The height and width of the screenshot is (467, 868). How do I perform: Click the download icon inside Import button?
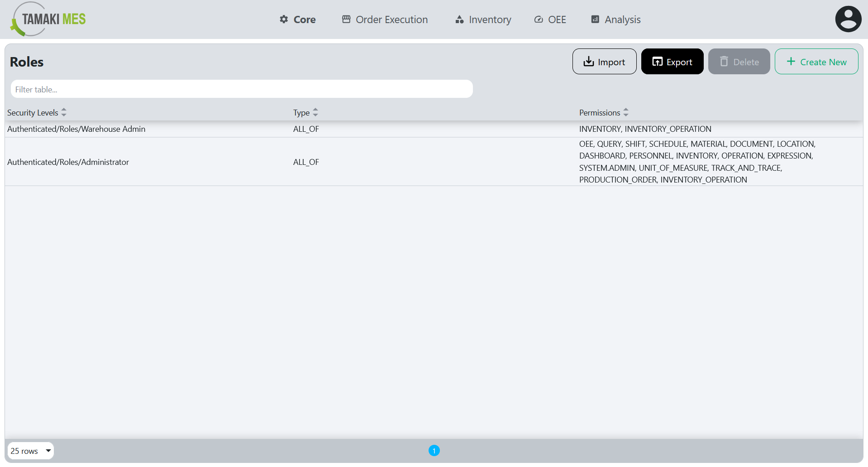589,61
